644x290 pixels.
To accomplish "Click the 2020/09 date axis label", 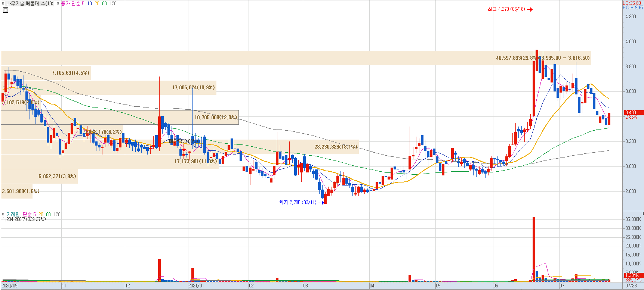I will (9, 286).
